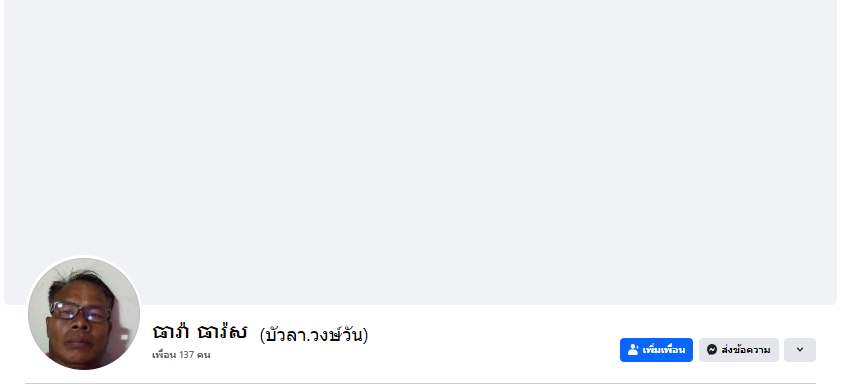This screenshot has height=391, width=843.
Task: Click the Messenger icon in message button
Action: click(x=712, y=350)
